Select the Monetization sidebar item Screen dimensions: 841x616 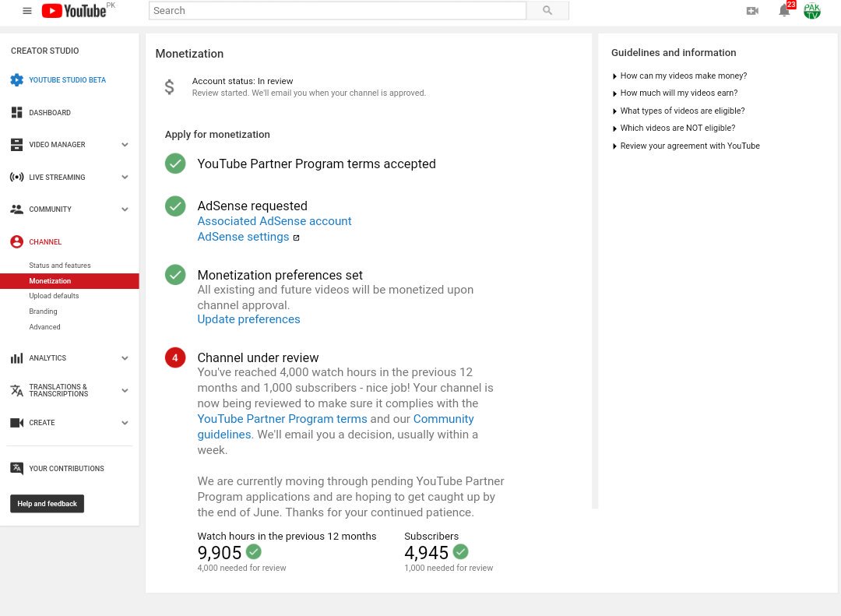[70, 280]
